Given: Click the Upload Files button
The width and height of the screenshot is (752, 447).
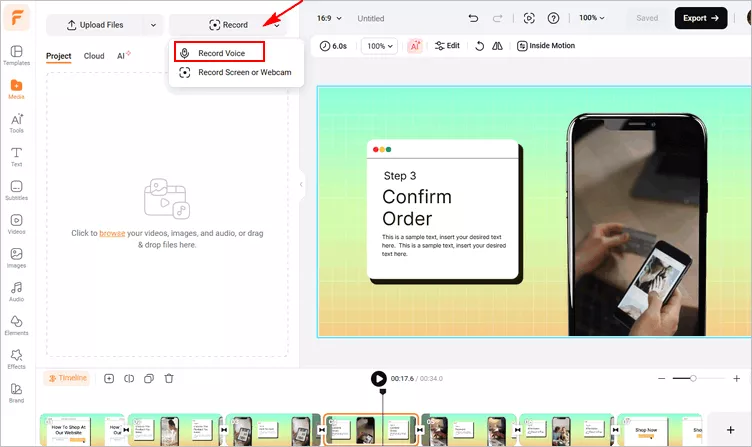Looking at the screenshot, I should tap(95, 25).
